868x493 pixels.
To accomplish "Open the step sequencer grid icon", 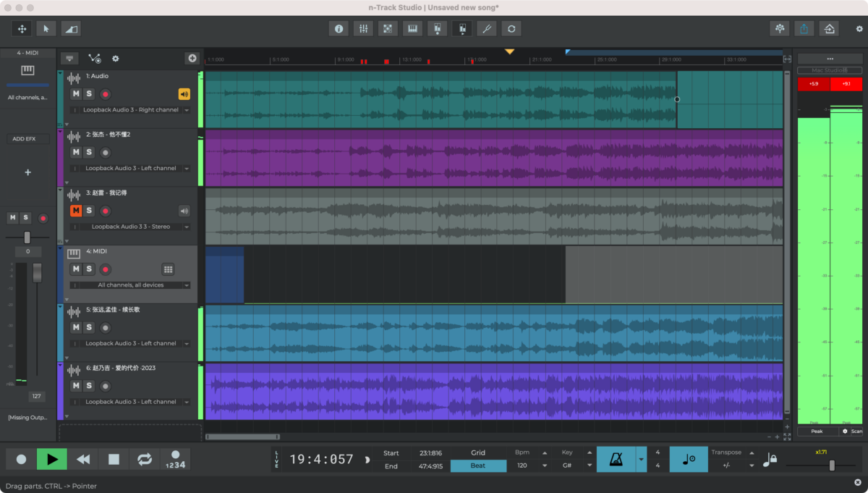I will pos(388,29).
